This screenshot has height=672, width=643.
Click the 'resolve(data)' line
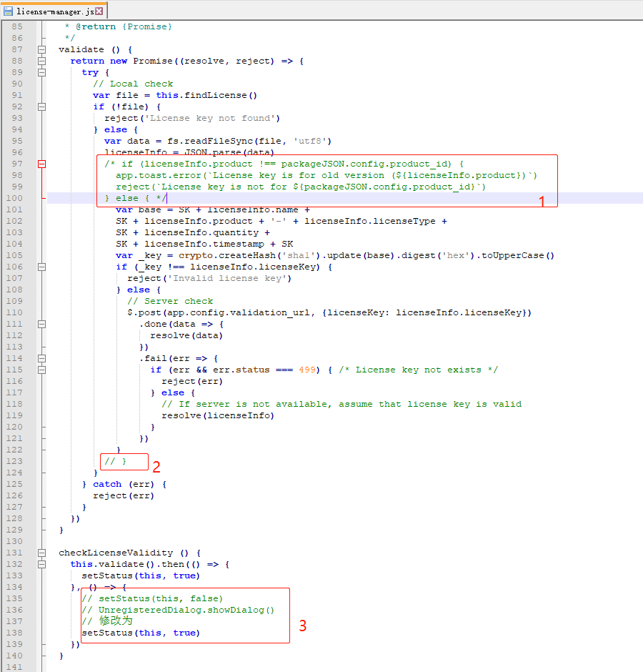point(186,335)
